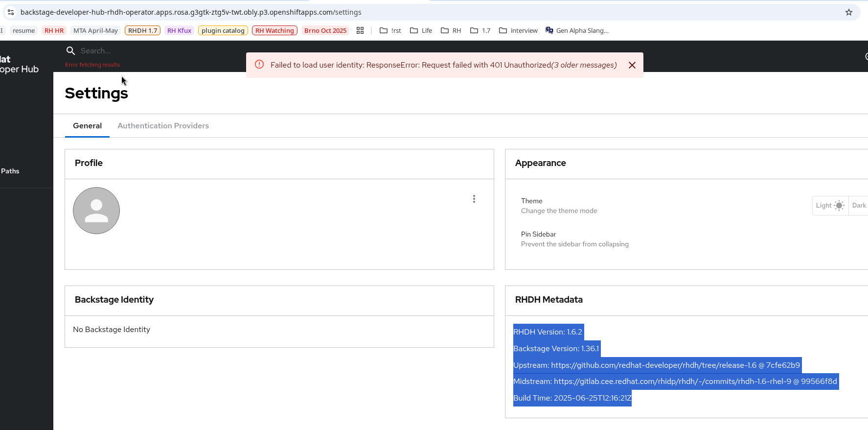Open the RH Watching tab group
The height and width of the screenshot is (430, 868).
[275, 30]
